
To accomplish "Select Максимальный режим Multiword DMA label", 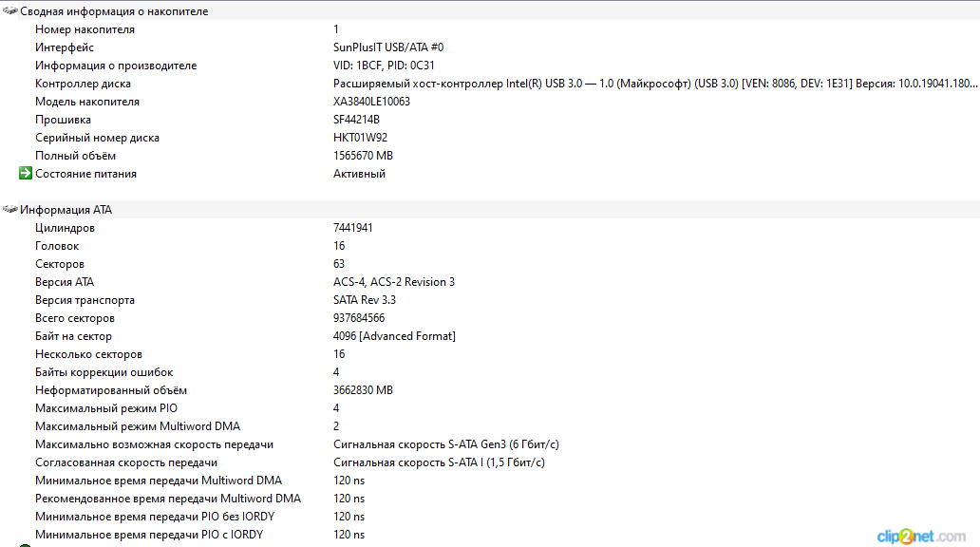I will pos(138,426).
